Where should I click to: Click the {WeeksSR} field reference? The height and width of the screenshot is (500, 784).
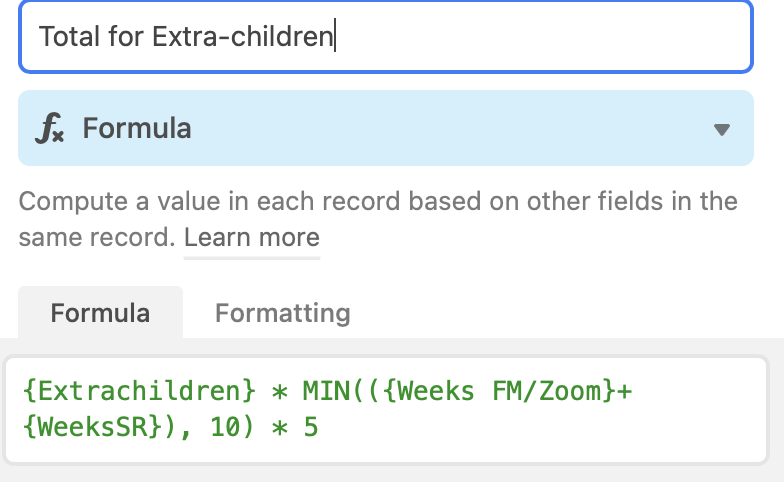pos(92,427)
